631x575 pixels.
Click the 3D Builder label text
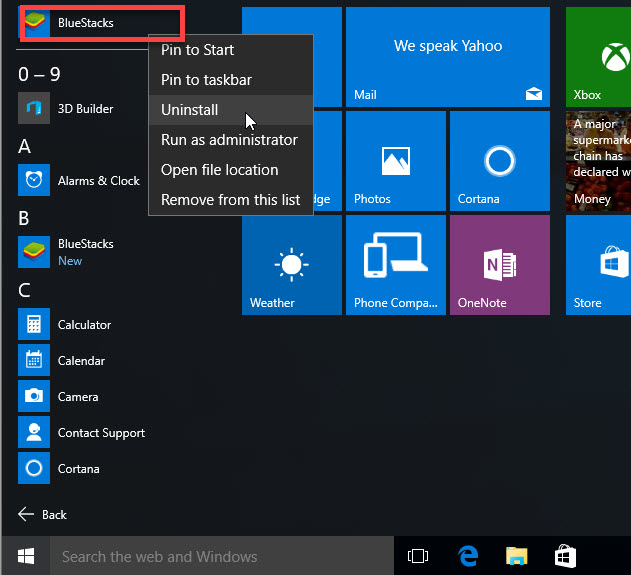85,109
